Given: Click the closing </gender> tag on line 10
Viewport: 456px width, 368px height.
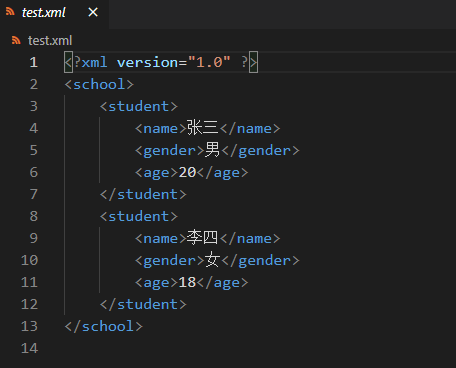Looking at the screenshot, I should [261, 260].
